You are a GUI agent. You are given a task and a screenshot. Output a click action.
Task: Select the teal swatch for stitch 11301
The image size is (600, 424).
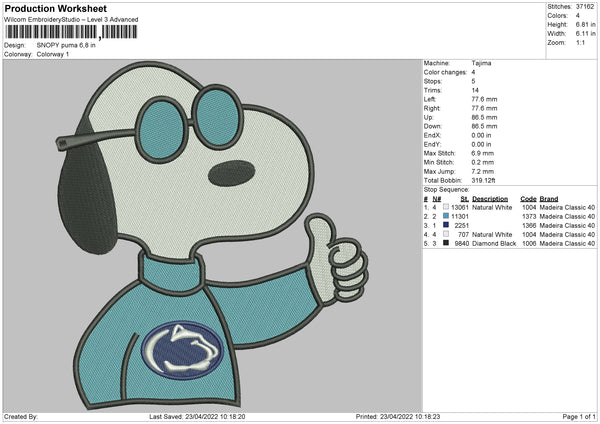point(445,216)
